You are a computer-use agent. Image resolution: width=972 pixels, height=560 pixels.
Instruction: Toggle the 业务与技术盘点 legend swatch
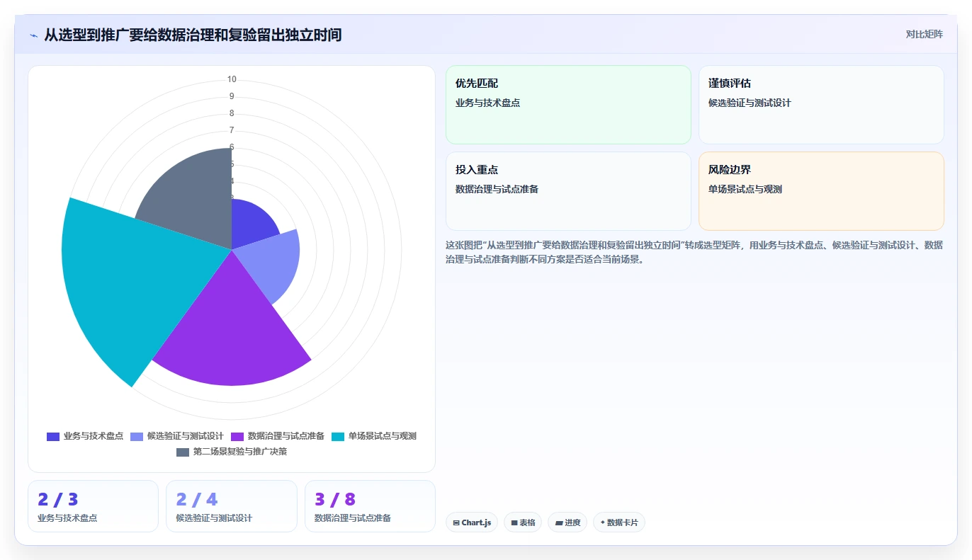[53, 436]
